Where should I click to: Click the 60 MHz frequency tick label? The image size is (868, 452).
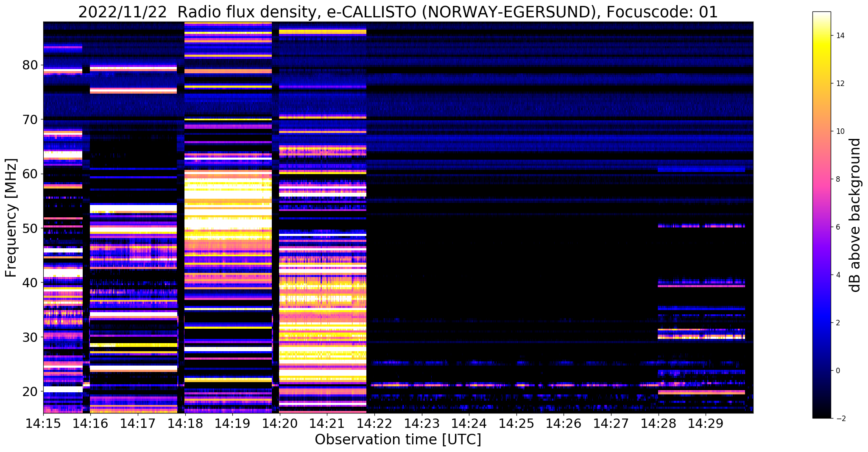(x=30, y=174)
